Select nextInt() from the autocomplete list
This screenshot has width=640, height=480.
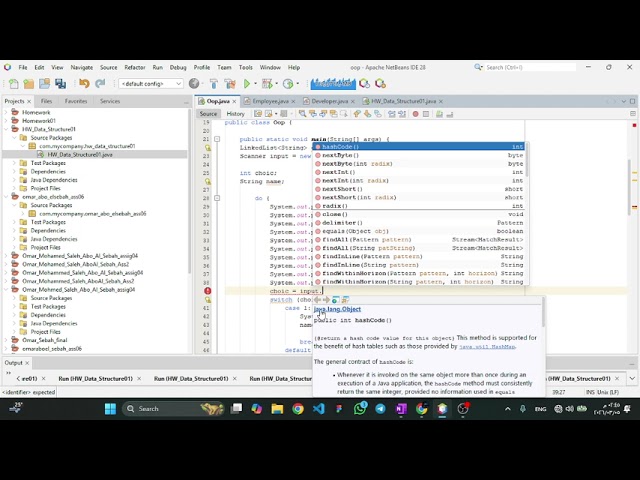click(x=420, y=172)
